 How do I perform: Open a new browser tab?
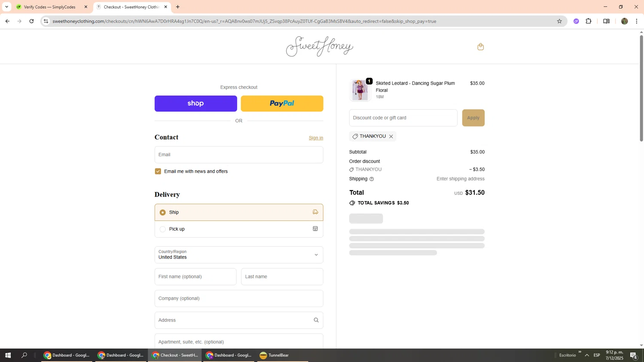[178, 7]
